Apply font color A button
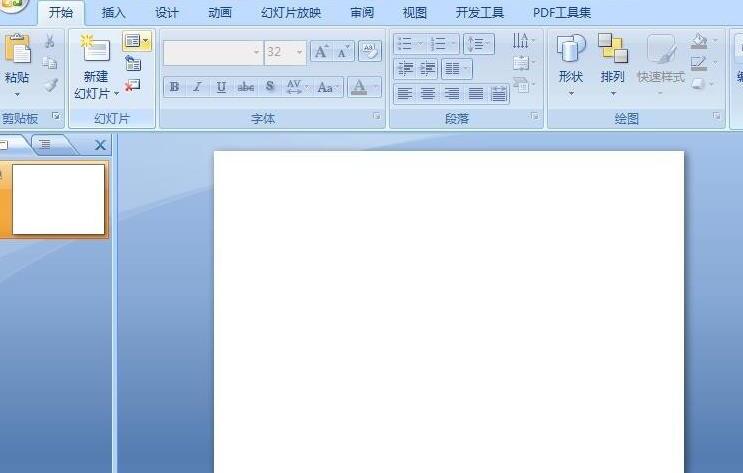 [359, 87]
